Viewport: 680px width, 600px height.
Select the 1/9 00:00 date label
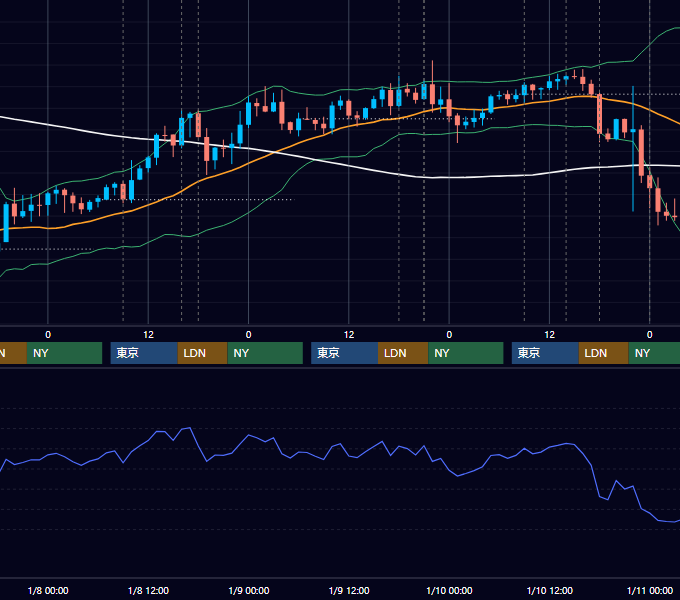(x=249, y=590)
